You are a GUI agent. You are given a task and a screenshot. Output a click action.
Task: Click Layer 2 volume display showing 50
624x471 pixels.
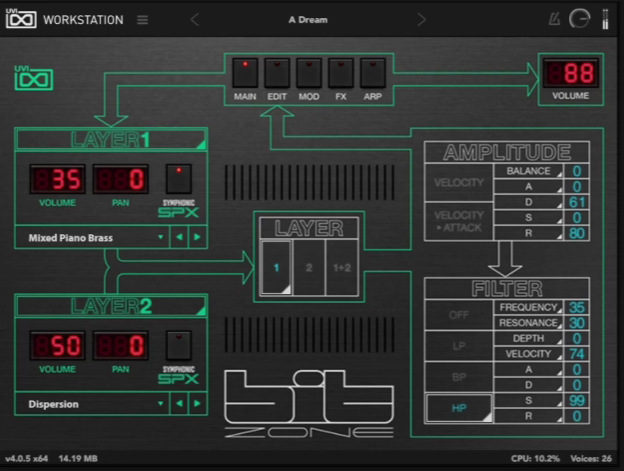tap(57, 345)
